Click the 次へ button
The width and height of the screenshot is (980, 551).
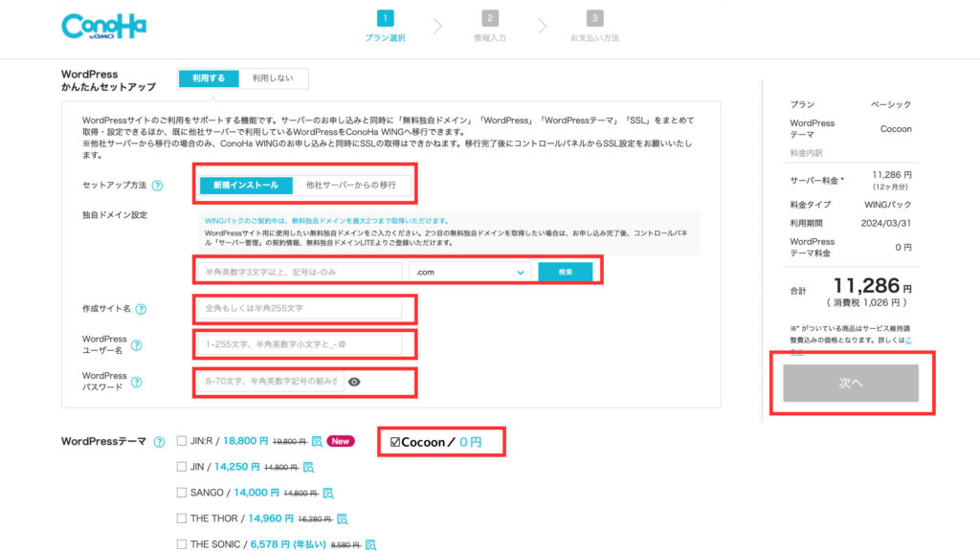coord(851,383)
